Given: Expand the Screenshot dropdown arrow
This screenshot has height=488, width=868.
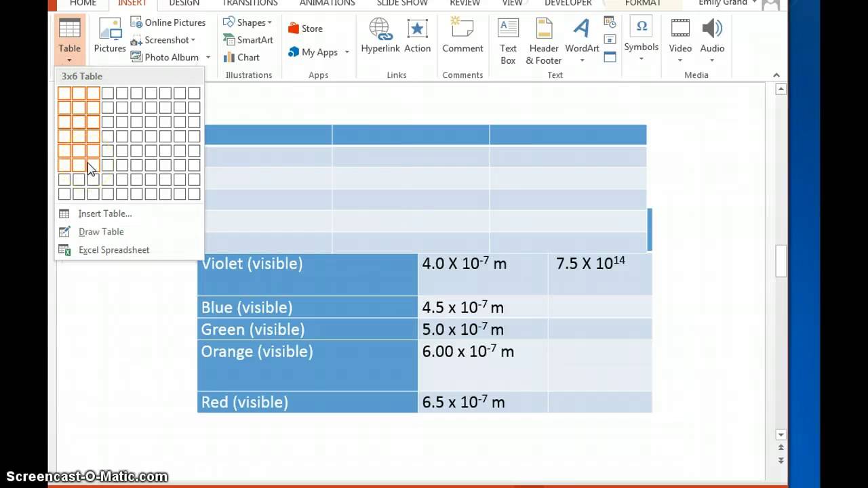Looking at the screenshot, I should pyautogui.click(x=193, y=41).
